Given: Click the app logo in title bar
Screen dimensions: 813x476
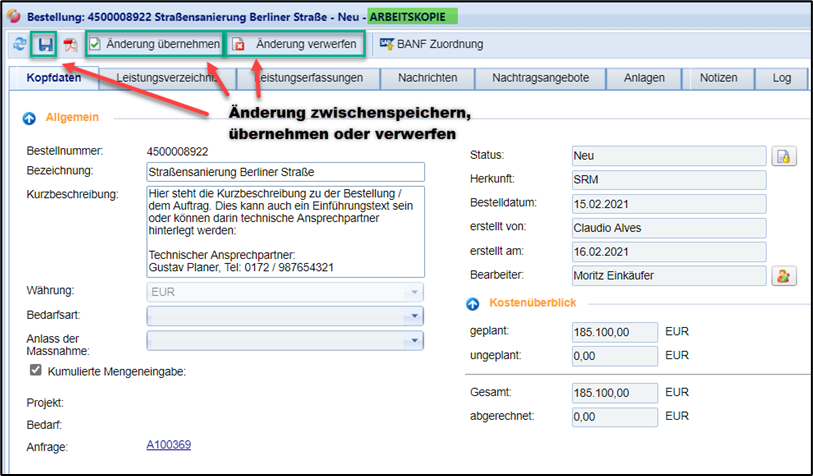Looking at the screenshot, I should (x=13, y=16).
